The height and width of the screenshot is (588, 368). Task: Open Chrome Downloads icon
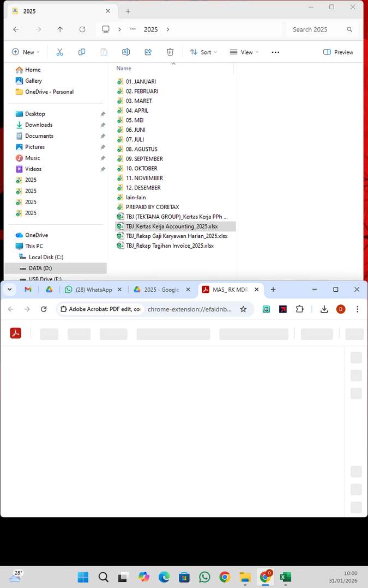point(324,309)
